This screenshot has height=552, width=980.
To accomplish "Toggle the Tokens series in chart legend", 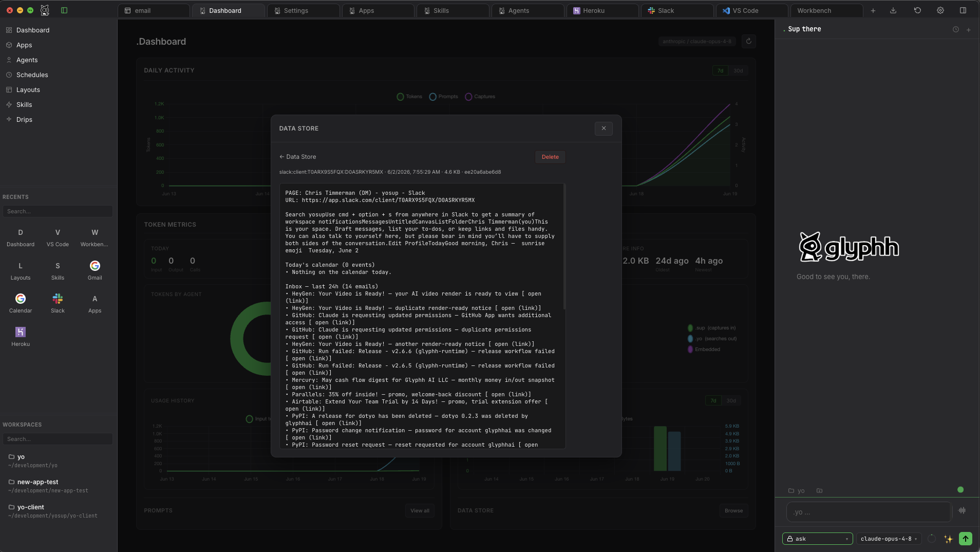I will coord(409,97).
